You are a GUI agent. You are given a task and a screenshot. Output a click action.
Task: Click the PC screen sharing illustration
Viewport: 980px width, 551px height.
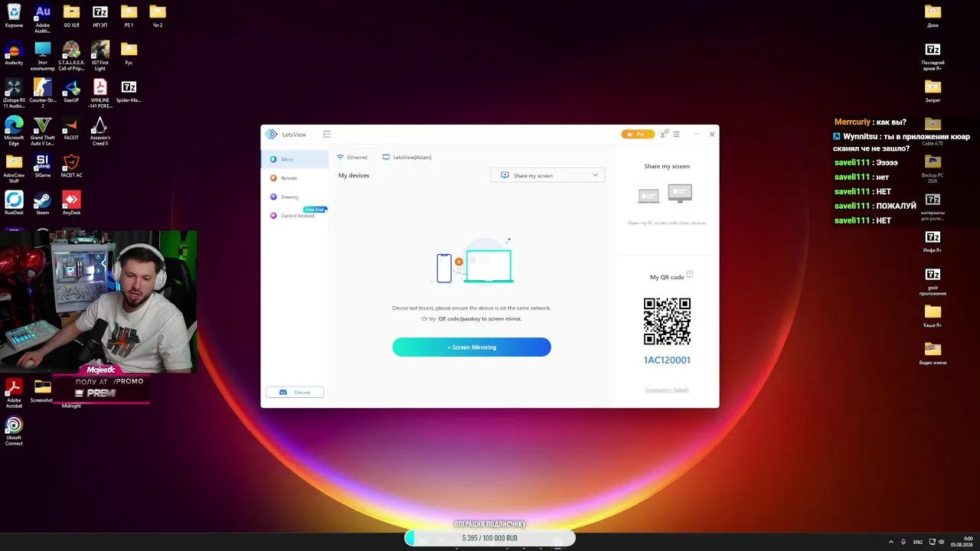pyautogui.click(x=665, y=194)
